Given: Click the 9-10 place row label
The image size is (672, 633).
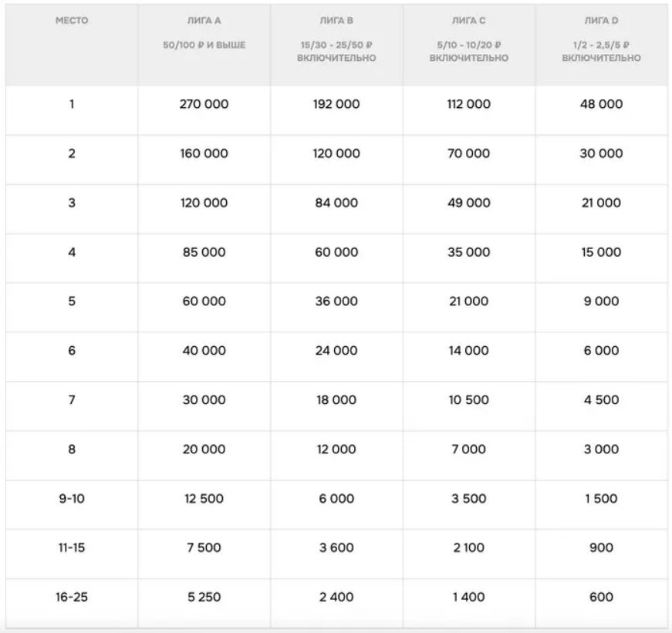Looking at the screenshot, I should (72, 499).
